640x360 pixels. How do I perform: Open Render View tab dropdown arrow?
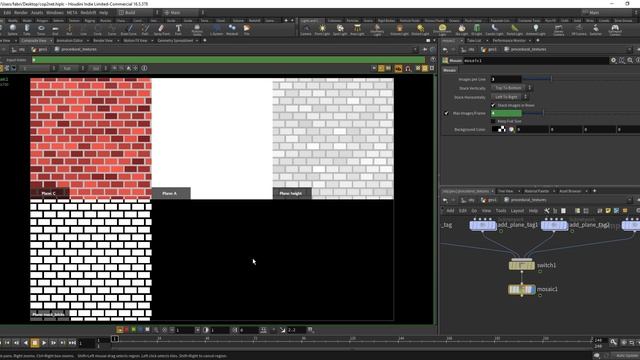click(x=118, y=40)
